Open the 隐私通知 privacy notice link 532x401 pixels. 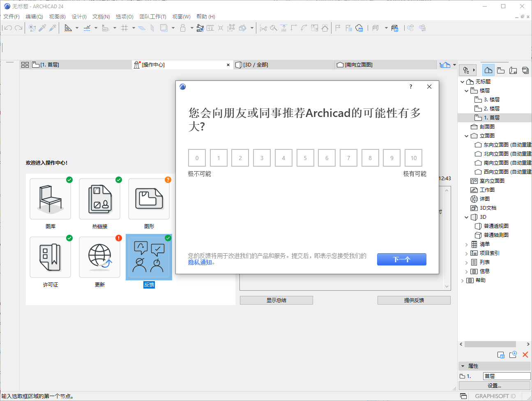200,263
